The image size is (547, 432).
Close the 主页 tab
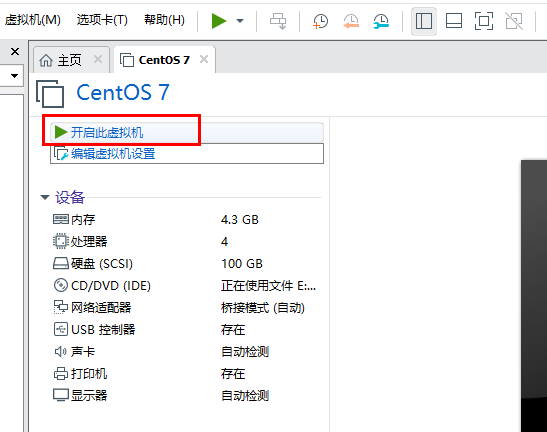98,59
